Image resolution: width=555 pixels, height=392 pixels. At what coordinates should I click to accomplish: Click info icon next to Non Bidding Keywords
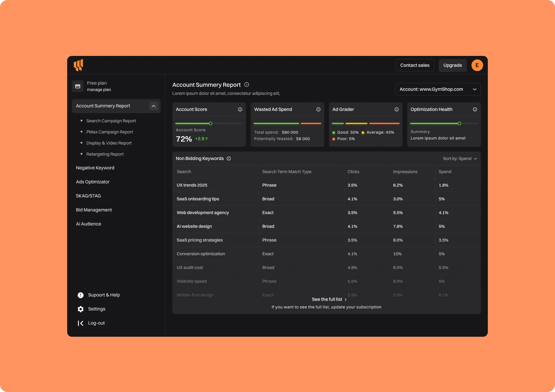click(x=229, y=158)
